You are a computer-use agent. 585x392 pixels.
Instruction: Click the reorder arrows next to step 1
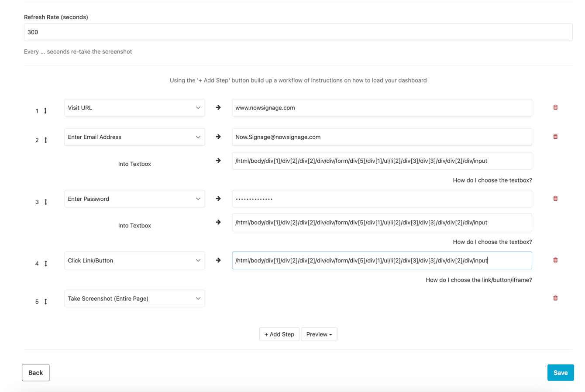45,111
